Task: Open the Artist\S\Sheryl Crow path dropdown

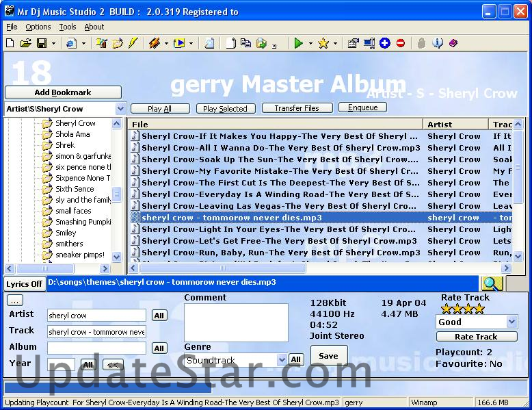Action: (120, 109)
